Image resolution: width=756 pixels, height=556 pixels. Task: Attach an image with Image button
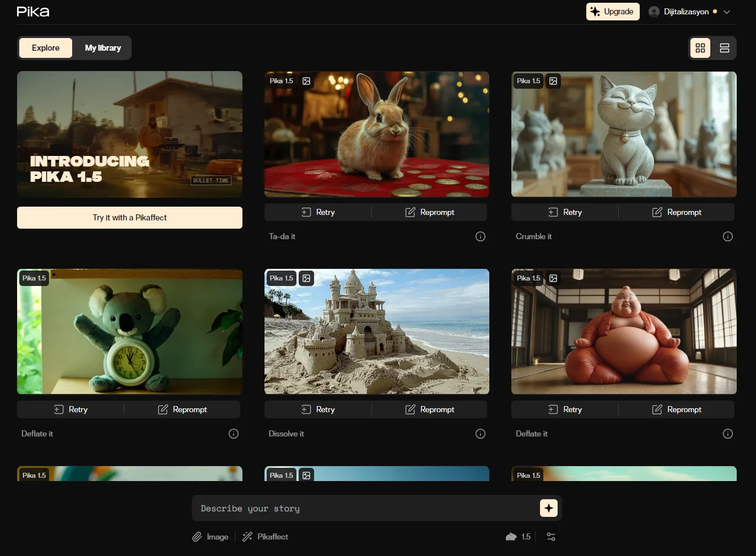click(x=210, y=537)
